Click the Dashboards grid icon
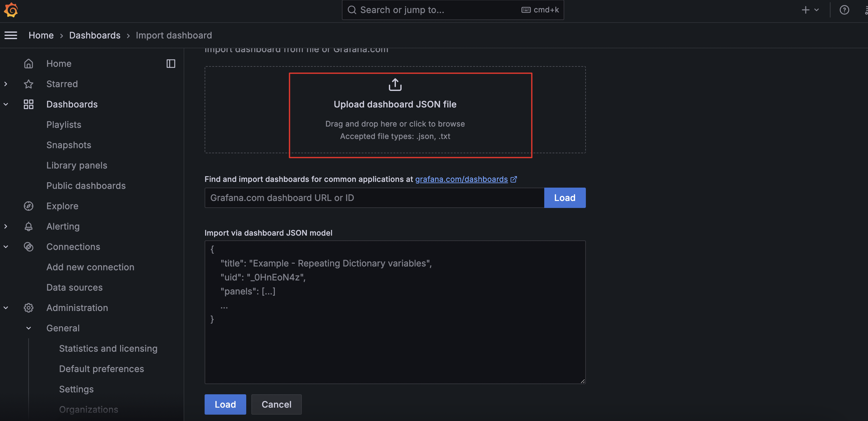868x421 pixels. 29,104
